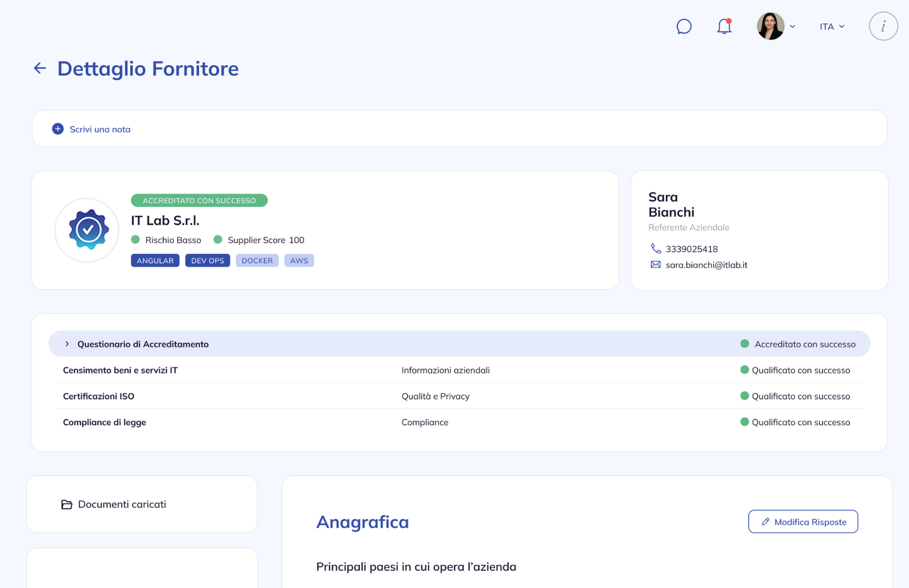The image size is (909, 588).
Task: Open the ITA language dropdown
Action: click(832, 27)
